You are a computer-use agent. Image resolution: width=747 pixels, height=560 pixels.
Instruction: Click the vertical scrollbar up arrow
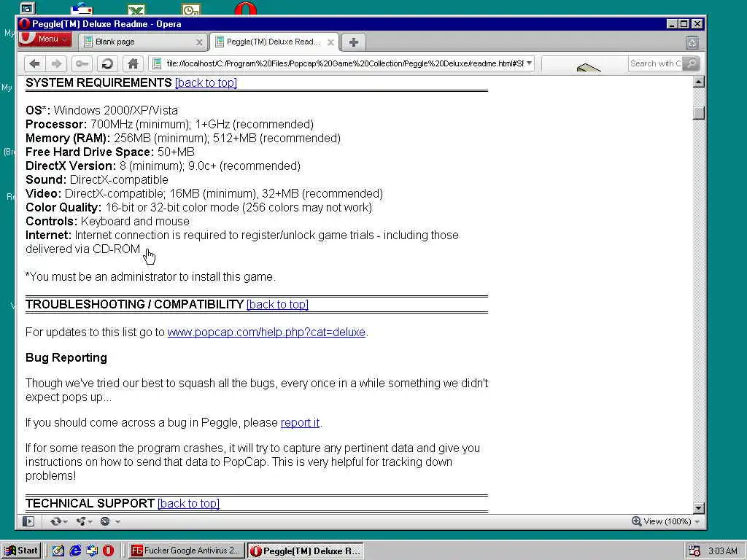pos(698,82)
